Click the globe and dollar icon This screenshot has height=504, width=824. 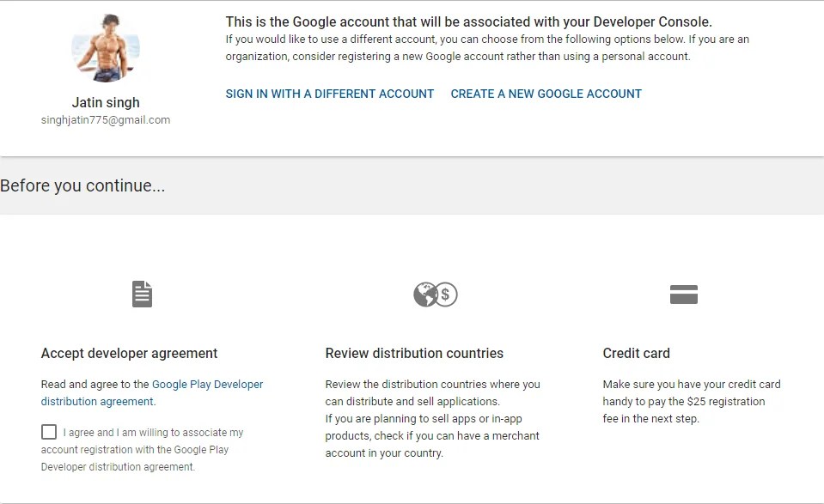[435, 295]
